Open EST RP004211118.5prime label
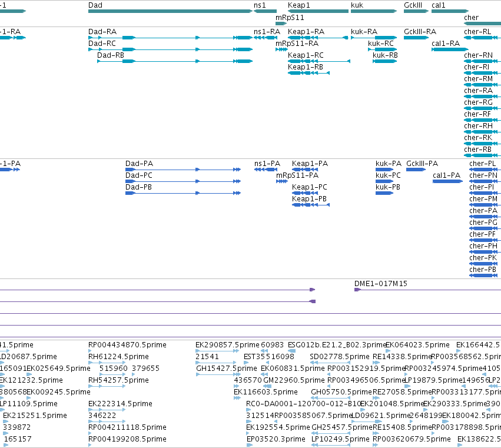 coord(128,427)
